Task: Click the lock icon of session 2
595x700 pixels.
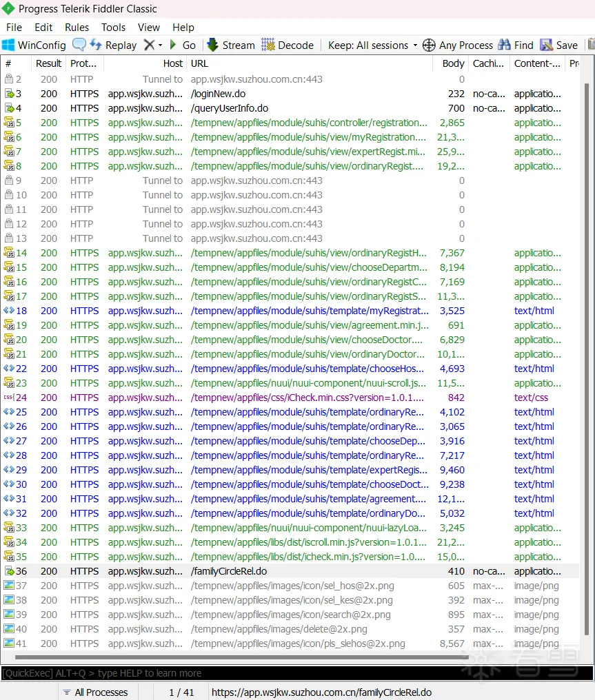Action: point(8,79)
